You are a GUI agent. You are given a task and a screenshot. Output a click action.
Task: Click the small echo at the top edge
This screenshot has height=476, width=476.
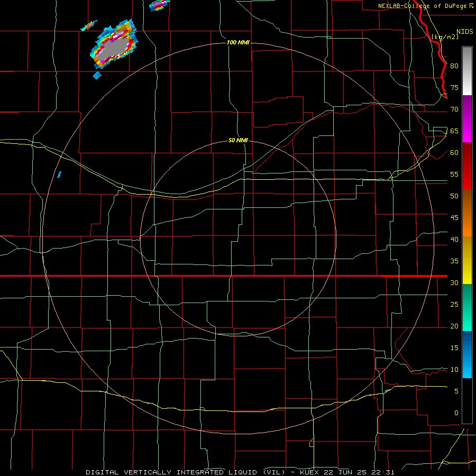[160, 4]
